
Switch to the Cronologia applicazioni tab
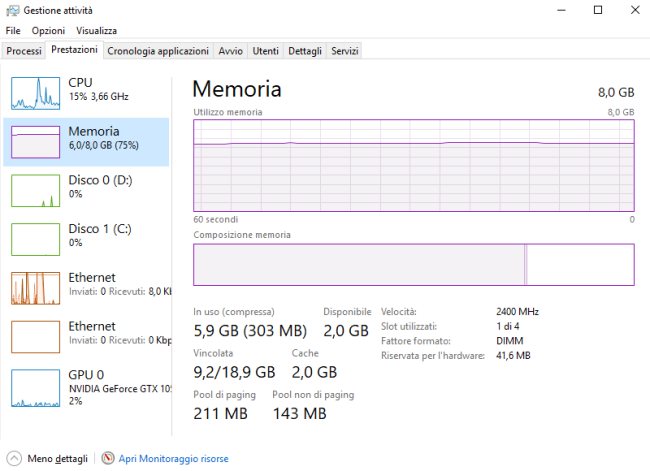pyautogui.click(x=158, y=50)
